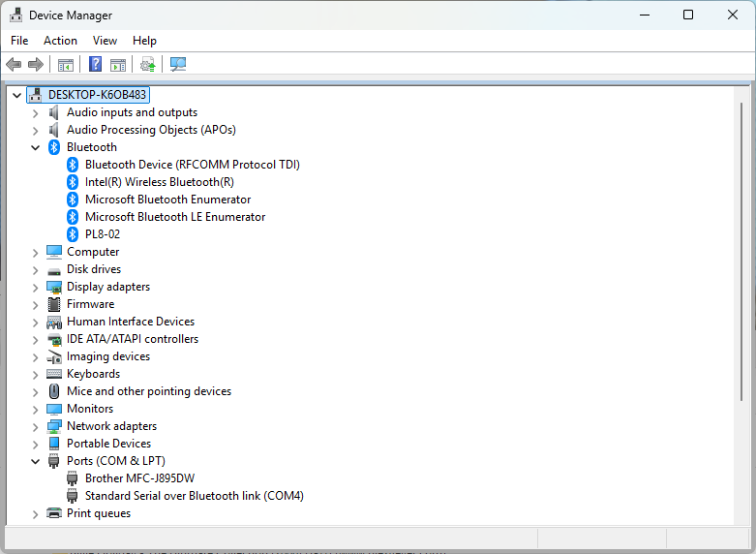Screen dimensions: 756x554
Task: Select Standard Serial over Bluetooth link (COM4)
Action: (x=194, y=496)
